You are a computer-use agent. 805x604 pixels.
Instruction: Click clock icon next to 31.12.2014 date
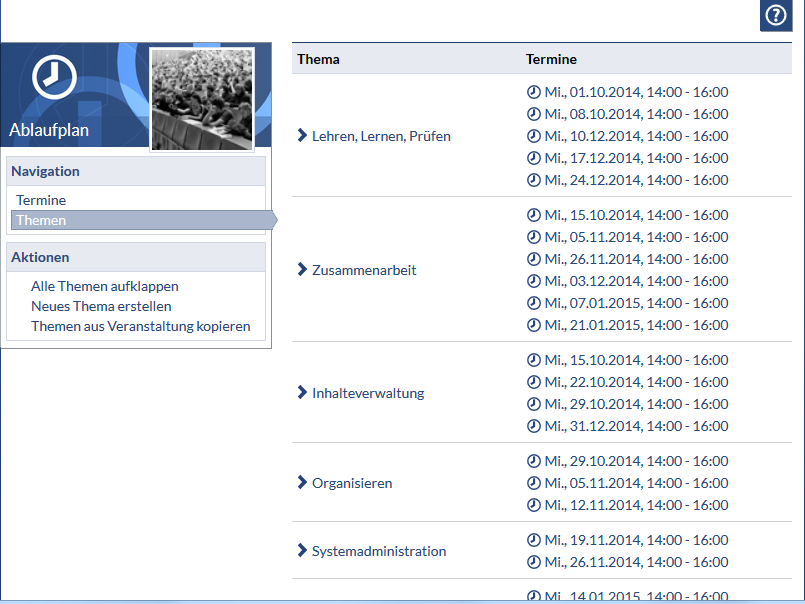[x=533, y=426]
